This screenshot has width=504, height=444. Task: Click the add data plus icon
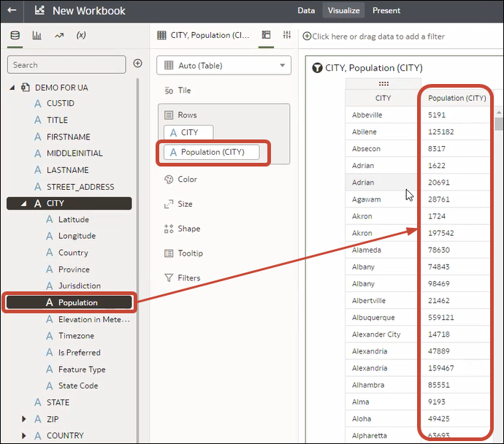click(137, 64)
